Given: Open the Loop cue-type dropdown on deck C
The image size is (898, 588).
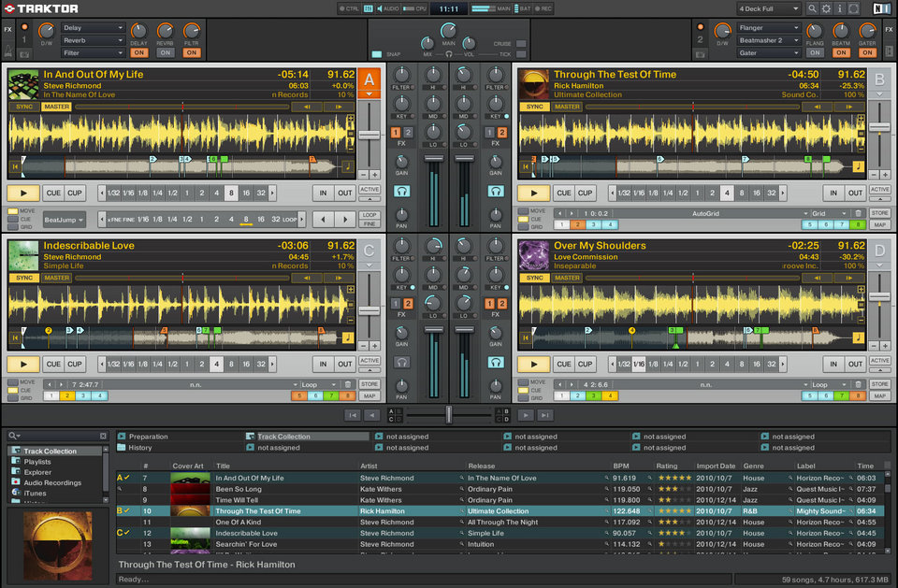Looking at the screenshot, I should (318, 385).
